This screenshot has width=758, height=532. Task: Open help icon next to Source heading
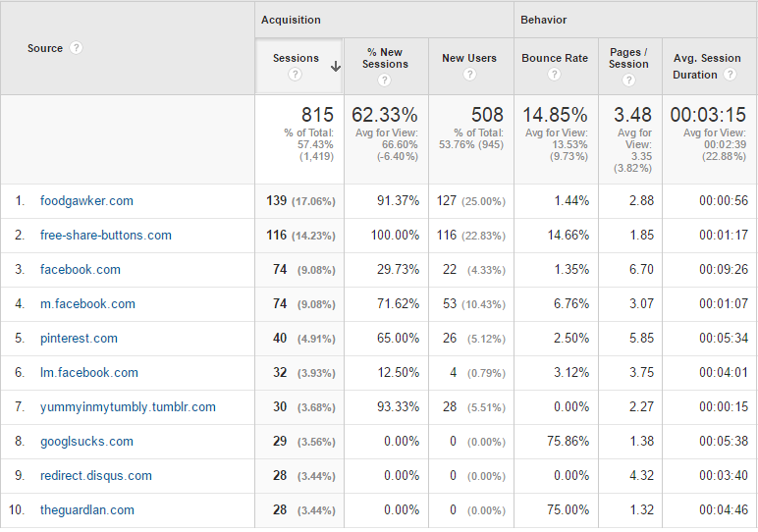pos(76,48)
